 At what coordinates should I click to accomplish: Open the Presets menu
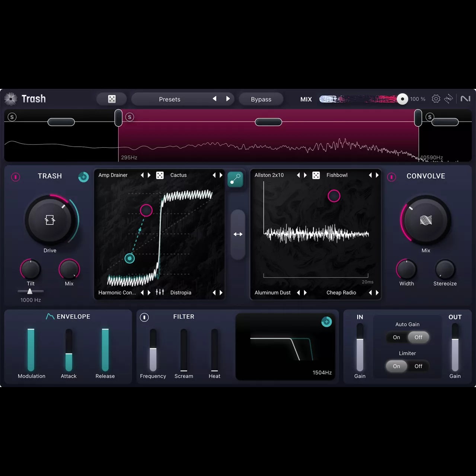tap(170, 99)
